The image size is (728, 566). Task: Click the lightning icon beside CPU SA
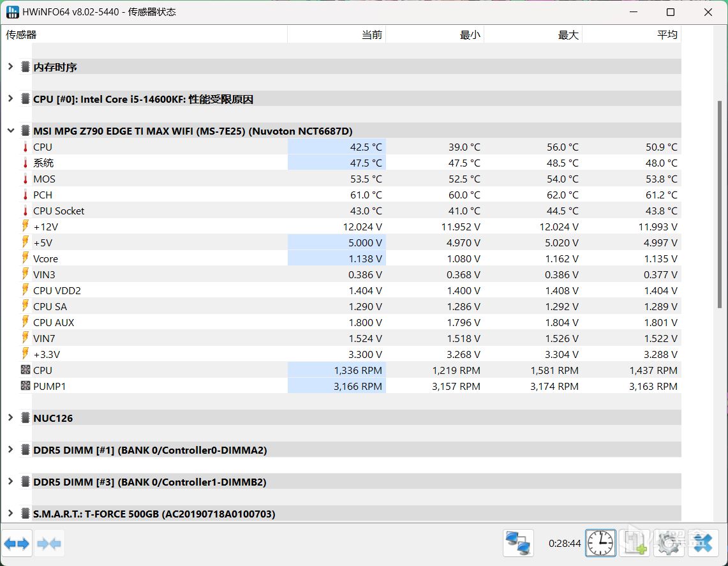pos(26,306)
